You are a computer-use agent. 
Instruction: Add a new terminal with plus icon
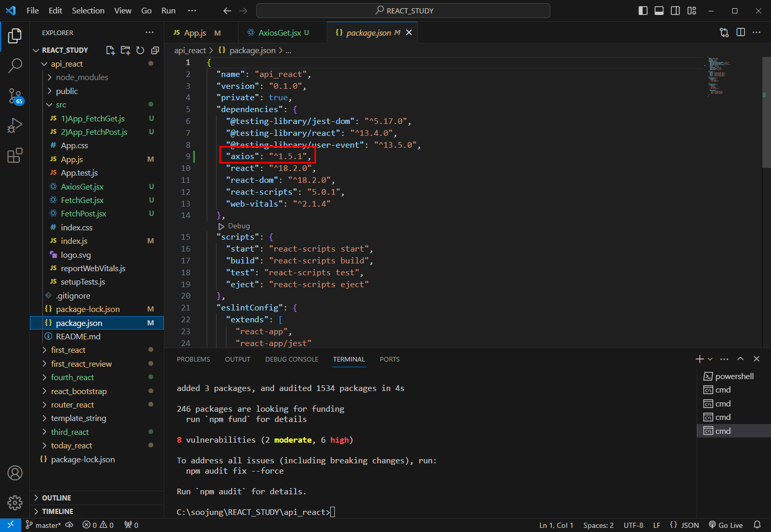700,359
